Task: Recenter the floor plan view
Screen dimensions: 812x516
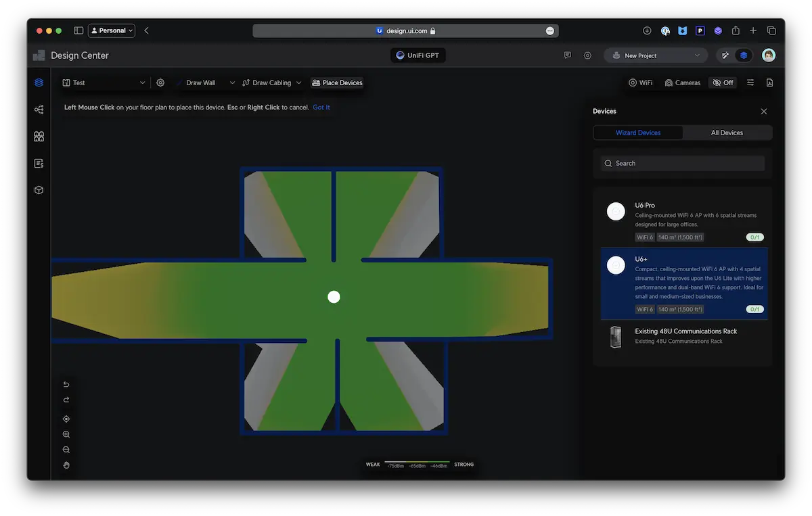Action: pos(66,419)
